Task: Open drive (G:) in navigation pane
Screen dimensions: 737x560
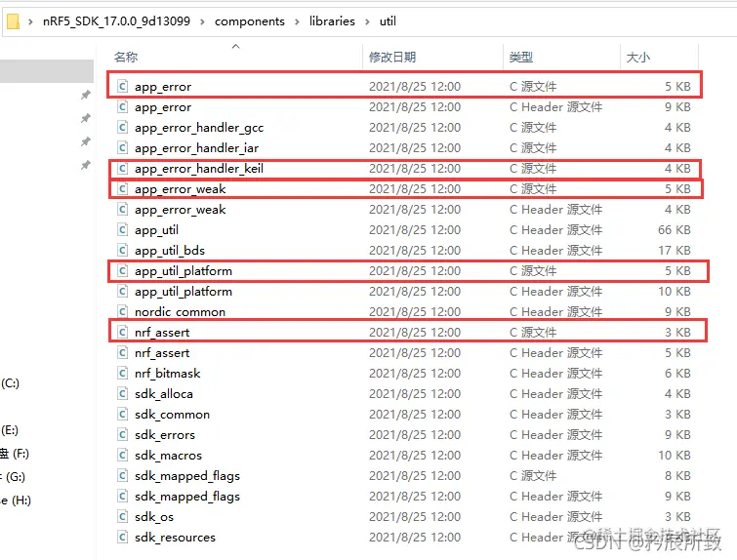Action: click(13, 477)
